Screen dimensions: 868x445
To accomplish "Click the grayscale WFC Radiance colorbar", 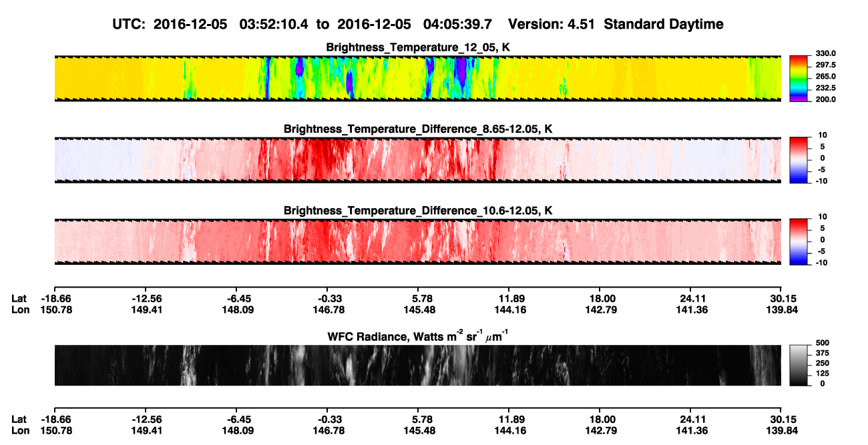I will [x=799, y=364].
